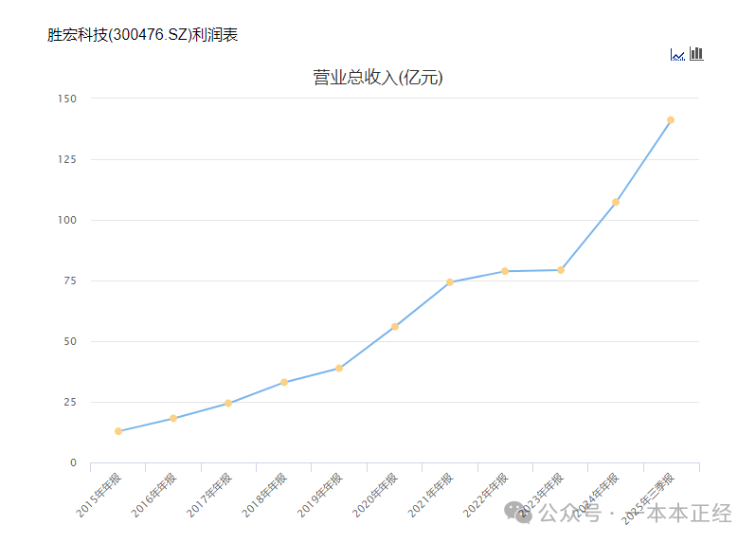Viewport: 756px width, 543px height.
Task: Select the 2017年年报 data point
Action: (228, 403)
